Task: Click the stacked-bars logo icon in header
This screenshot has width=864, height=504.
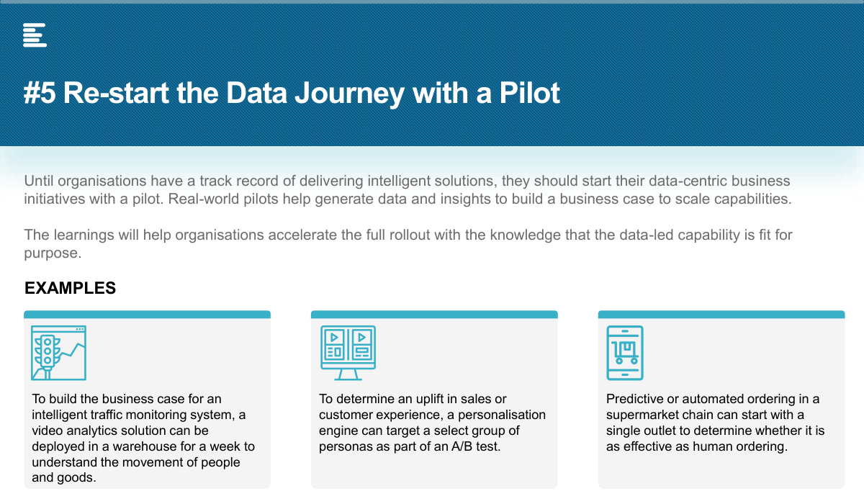Action: point(35,35)
